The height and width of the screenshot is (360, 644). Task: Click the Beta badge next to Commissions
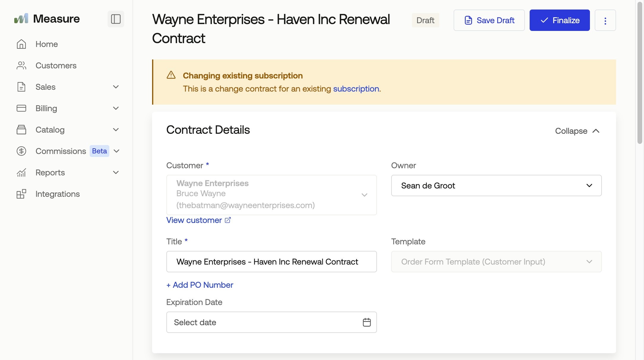point(100,151)
